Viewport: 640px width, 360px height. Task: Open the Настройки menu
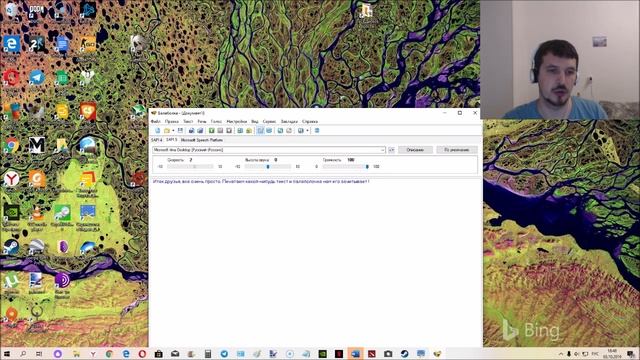[x=237, y=122]
